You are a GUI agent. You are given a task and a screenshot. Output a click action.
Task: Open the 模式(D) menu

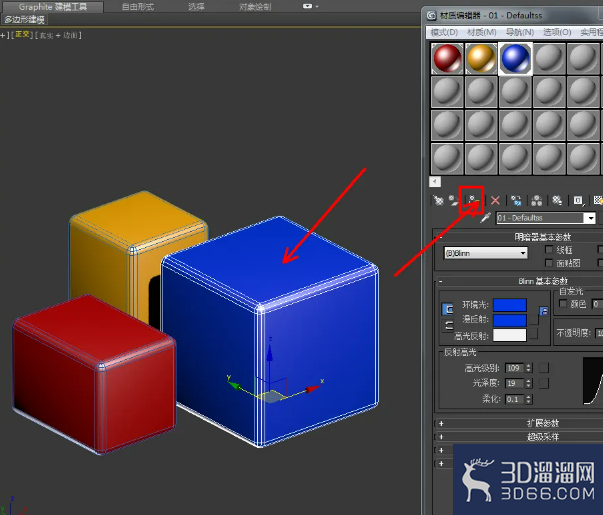coord(445,32)
